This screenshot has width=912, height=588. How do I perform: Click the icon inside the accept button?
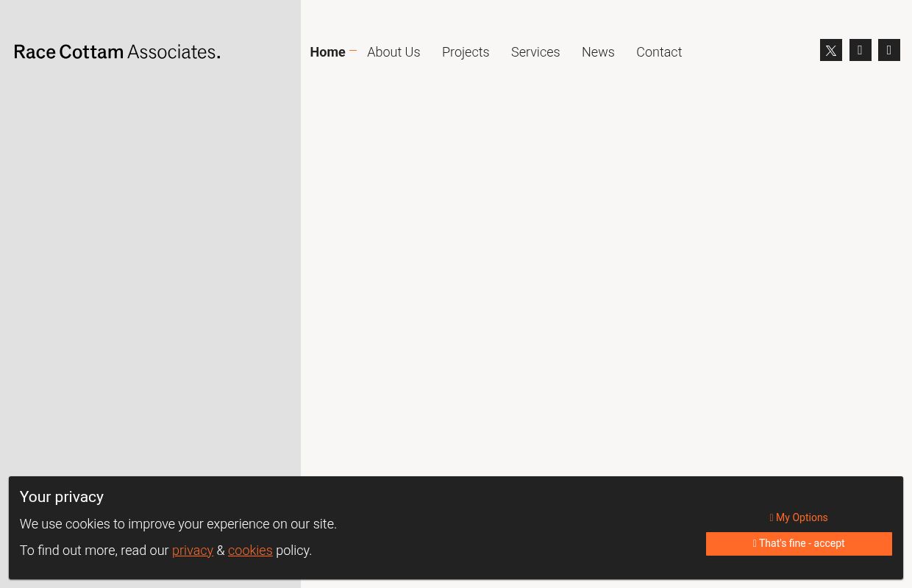click(755, 544)
